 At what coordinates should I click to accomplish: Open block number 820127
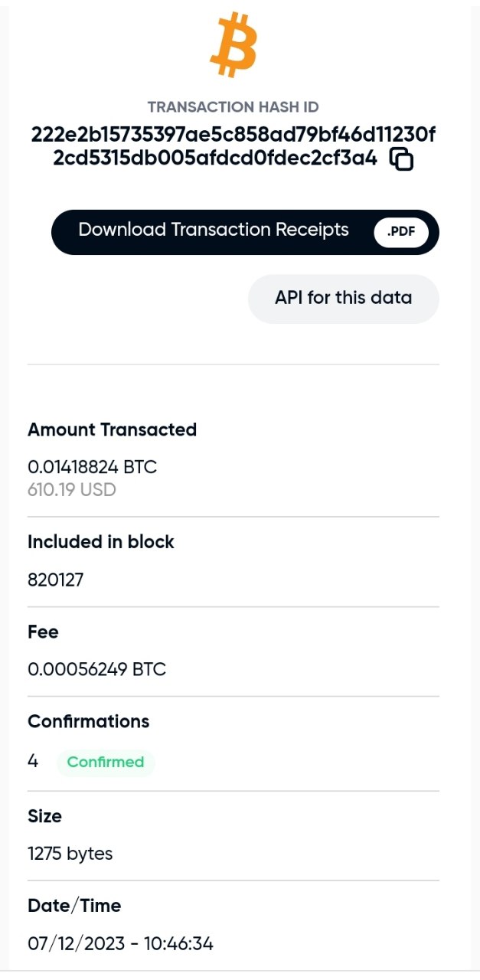click(55, 580)
